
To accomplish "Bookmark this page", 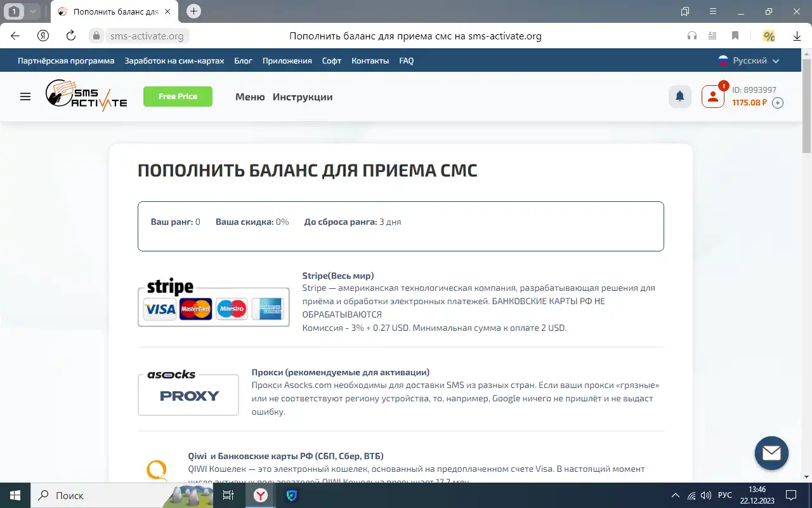I will (x=735, y=36).
